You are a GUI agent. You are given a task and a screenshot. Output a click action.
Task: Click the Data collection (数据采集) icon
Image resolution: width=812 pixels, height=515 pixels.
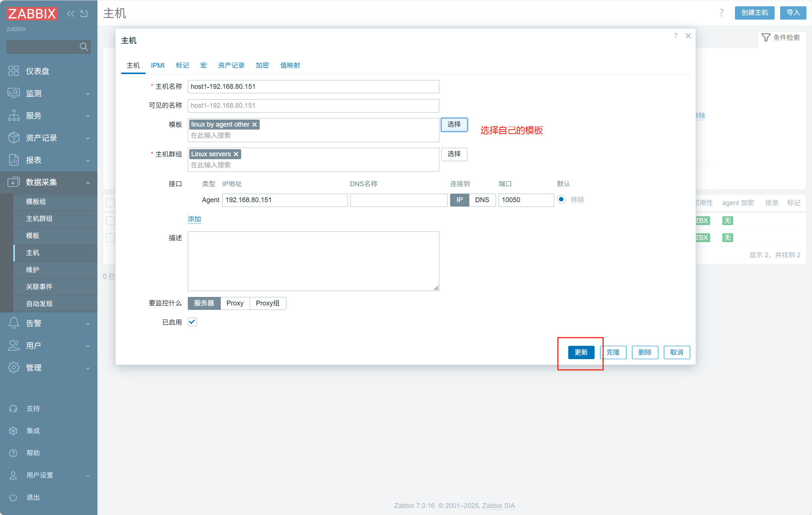point(14,182)
